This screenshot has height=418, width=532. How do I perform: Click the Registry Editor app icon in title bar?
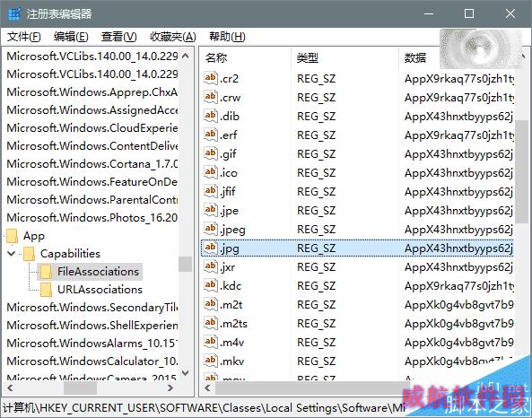(x=14, y=14)
